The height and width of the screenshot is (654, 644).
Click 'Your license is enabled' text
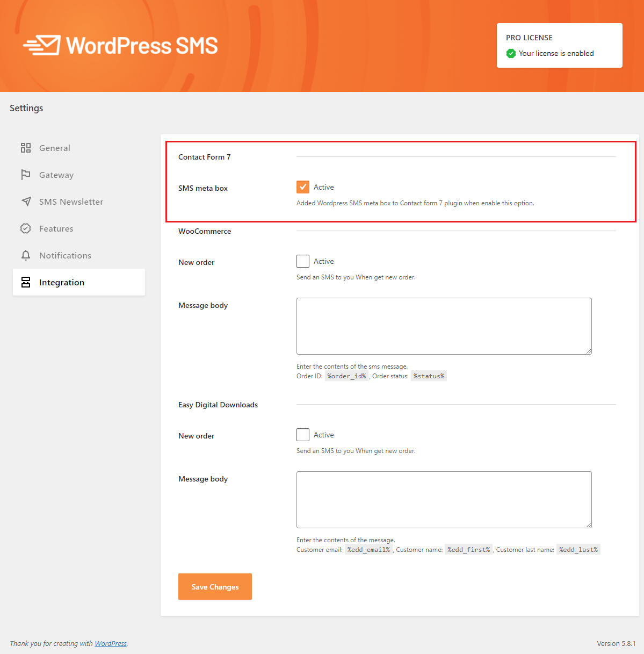click(556, 53)
